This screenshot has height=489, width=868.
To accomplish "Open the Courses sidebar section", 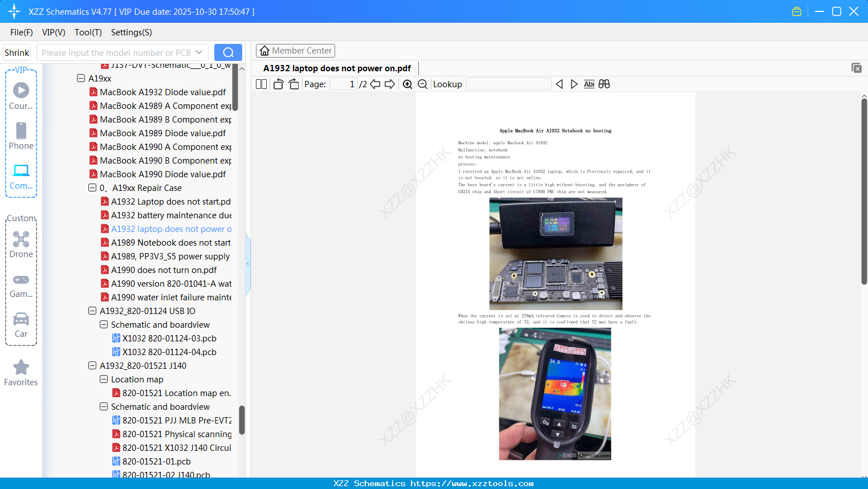I will pos(21,96).
